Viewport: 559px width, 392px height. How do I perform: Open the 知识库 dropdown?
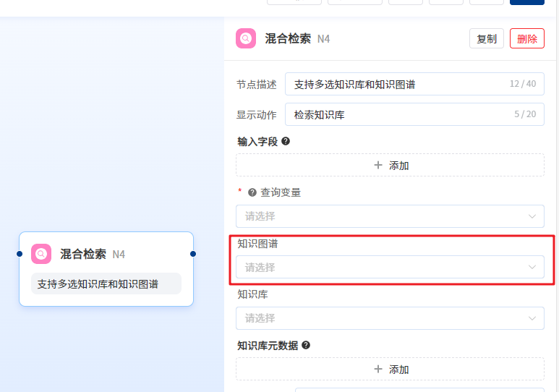tap(390, 318)
